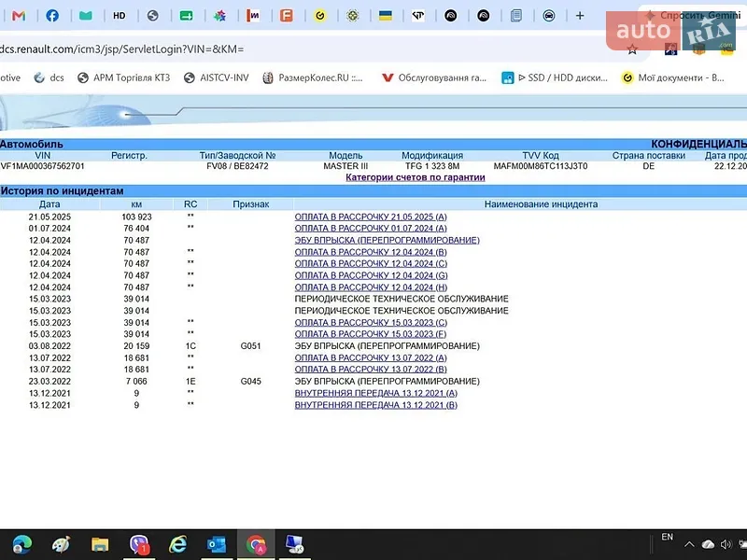Screen dimensions: 747x560
Task: Open the volume speaker tray icon
Action: click(x=726, y=544)
